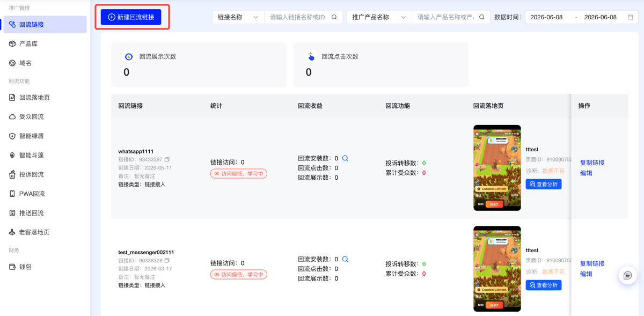Click 投诉回流 menu label

click(32, 175)
